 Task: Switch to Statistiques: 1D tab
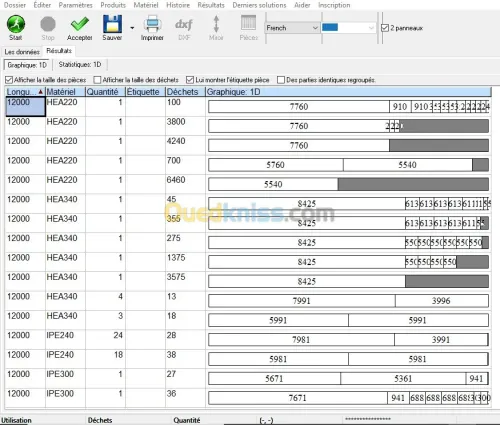(x=80, y=65)
